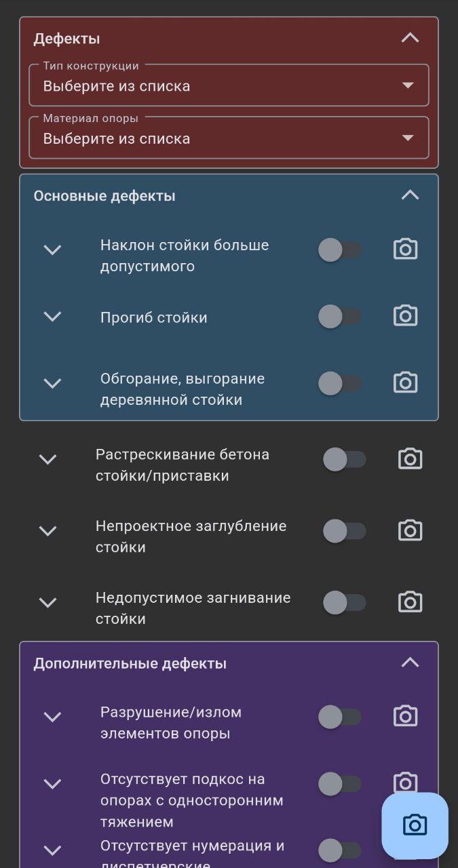This screenshot has height=868, width=458.
Task: Open camera for Разрушение/излом элементов опоры
Action: [x=405, y=716]
